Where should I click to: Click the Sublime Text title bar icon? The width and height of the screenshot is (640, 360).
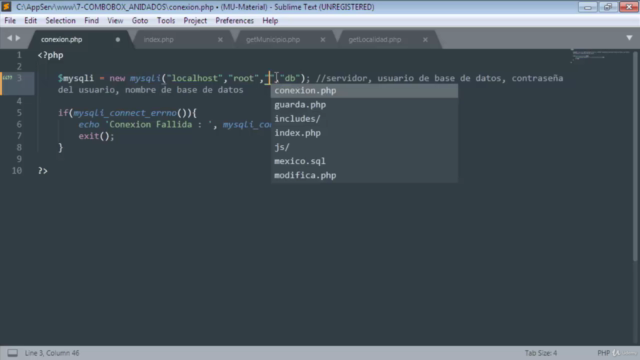6,7
